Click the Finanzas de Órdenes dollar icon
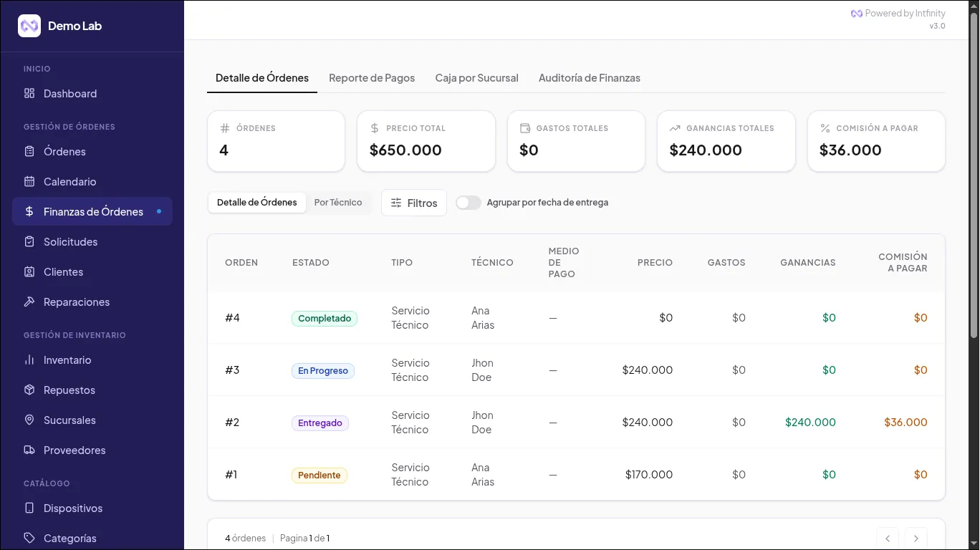Screen dimensions: 980x550 pos(29,212)
